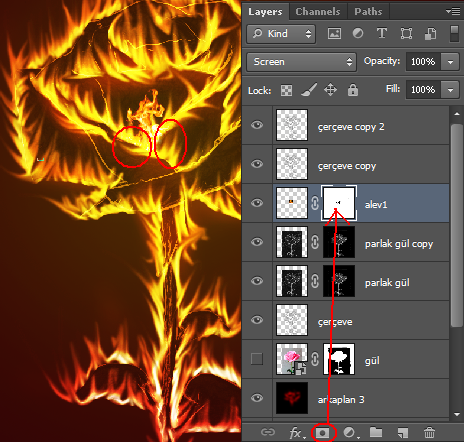Lock position move icon
Screen dimensions: 464x442
point(330,90)
